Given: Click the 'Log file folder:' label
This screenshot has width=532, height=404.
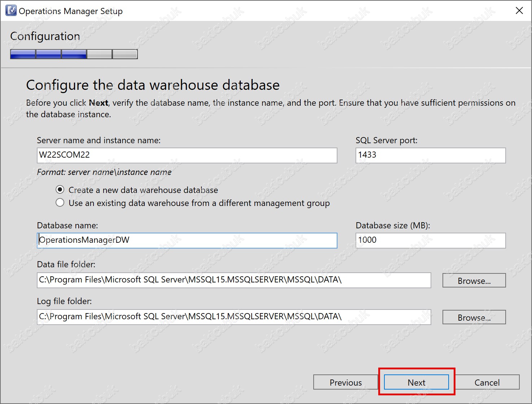Looking at the screenshot, I should point(64,301).
